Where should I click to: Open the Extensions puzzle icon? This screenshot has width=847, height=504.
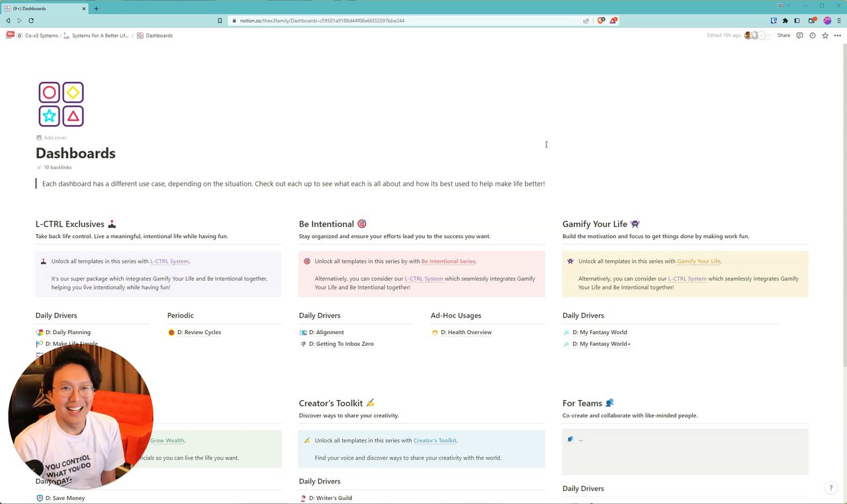785,21
